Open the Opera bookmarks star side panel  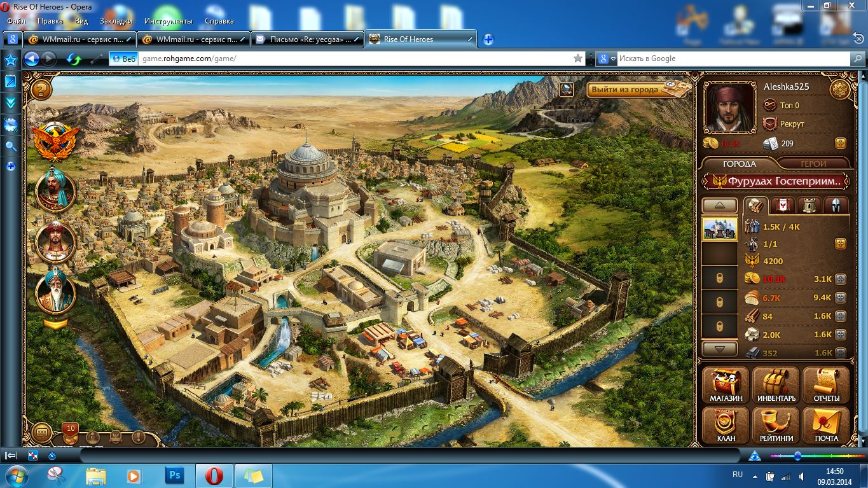coord(11,60)
